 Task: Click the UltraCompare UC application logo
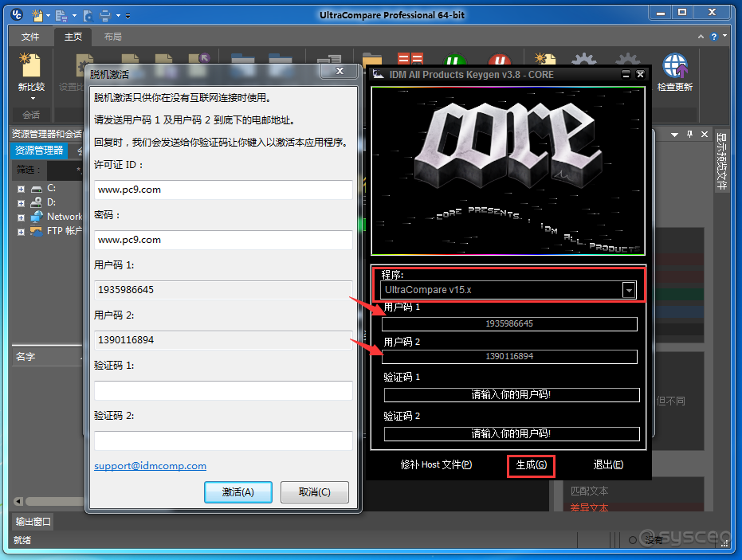point(17,14)
